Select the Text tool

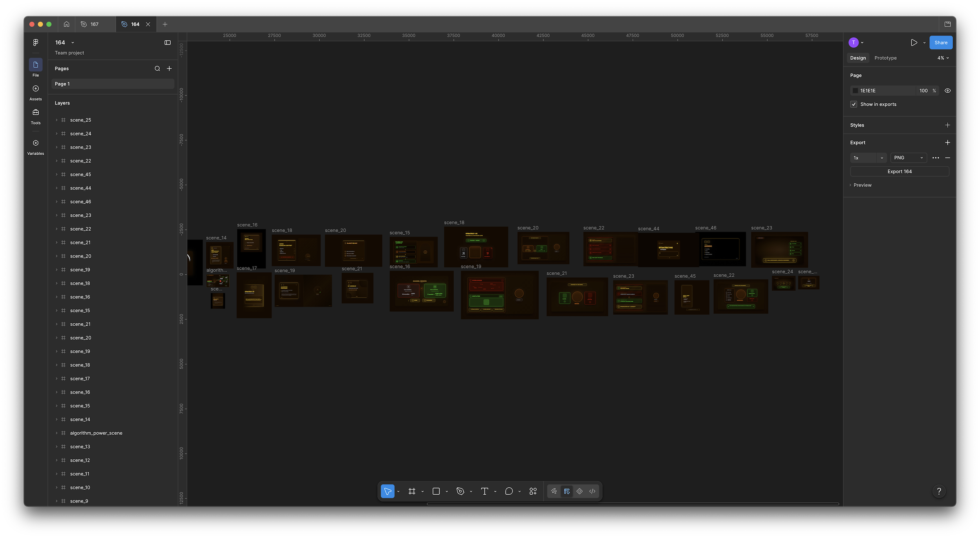point(485,491)
